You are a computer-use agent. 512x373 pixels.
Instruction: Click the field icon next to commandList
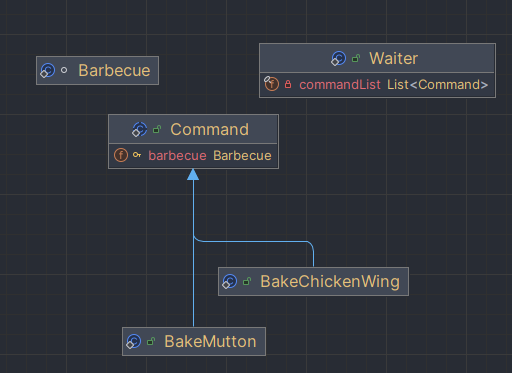[271, 84]
